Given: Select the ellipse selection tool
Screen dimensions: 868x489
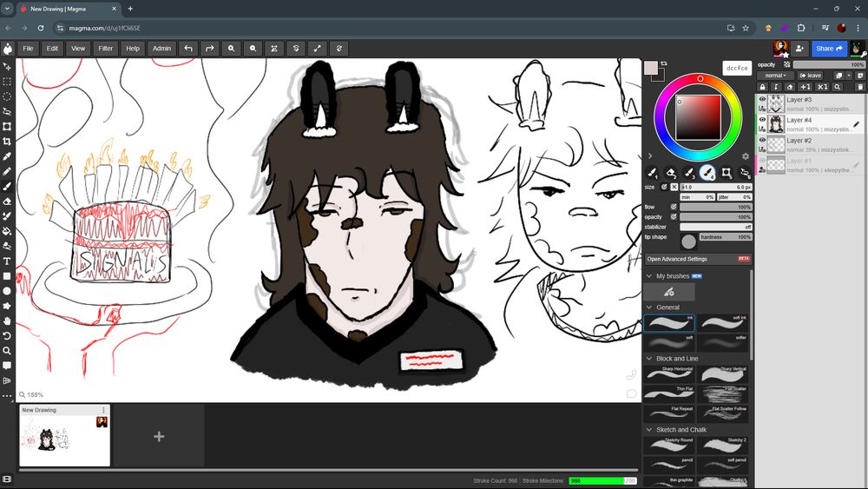Looking at the screenshot, I should pos(7,97).
